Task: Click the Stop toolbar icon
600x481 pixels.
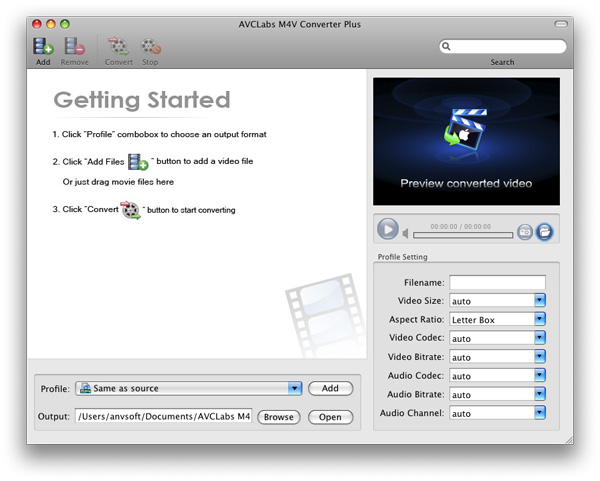Action: click(150, 46)
